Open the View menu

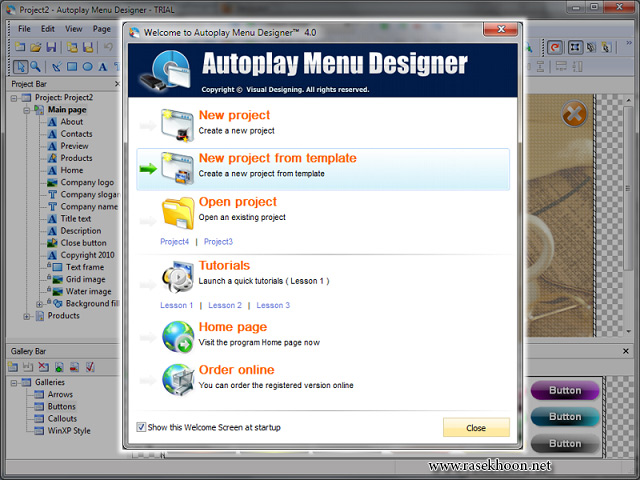tap(73, 29)
